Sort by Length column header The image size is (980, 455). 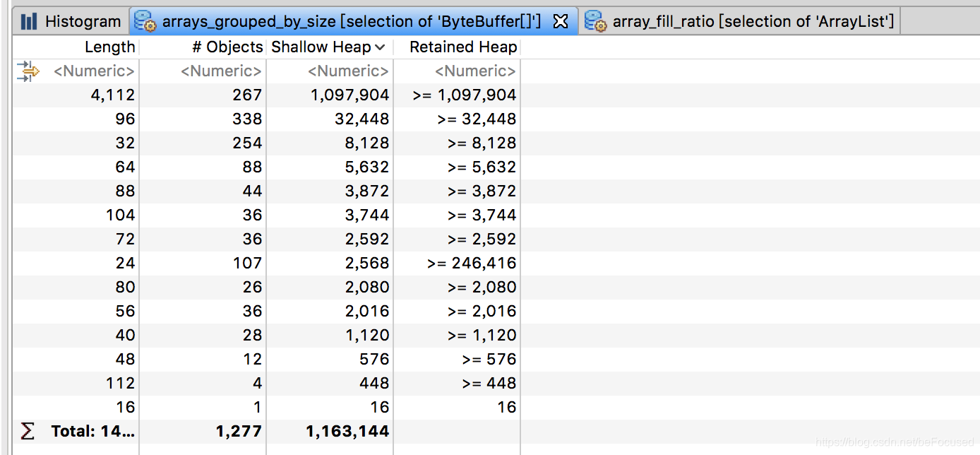pyautogui.click(x=109, y=47)
